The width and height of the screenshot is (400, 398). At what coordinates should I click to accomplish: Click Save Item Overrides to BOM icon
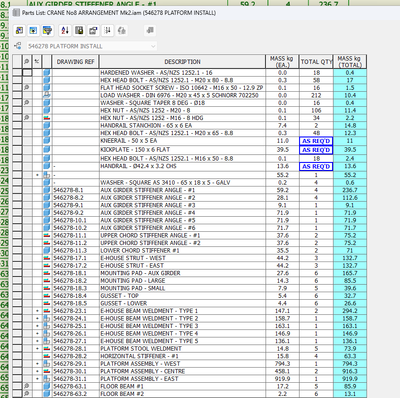(122, 31)
